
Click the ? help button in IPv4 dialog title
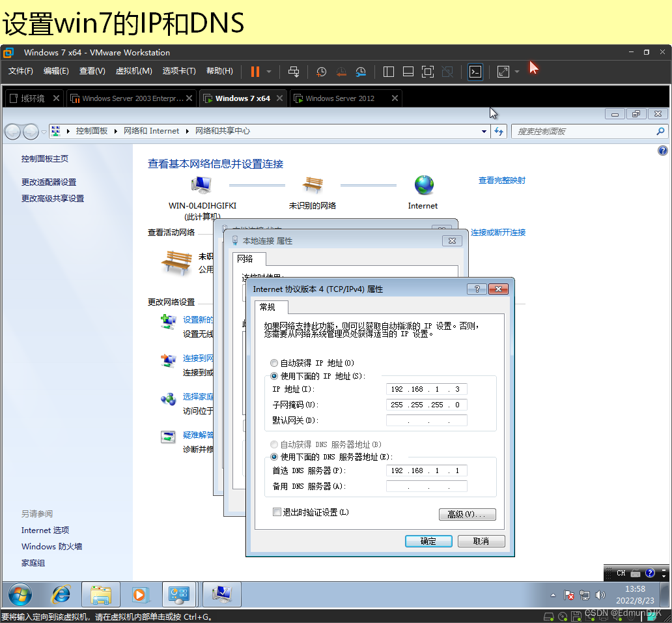pos(477,289)
